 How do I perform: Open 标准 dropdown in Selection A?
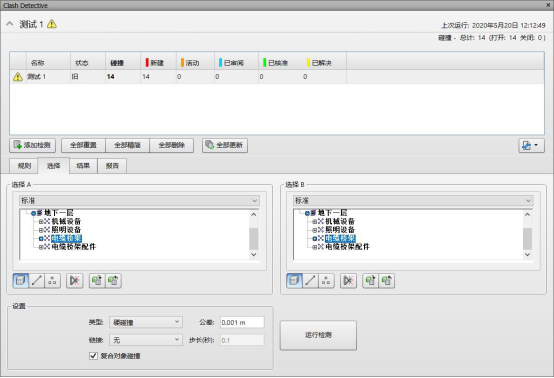point(139,201)
